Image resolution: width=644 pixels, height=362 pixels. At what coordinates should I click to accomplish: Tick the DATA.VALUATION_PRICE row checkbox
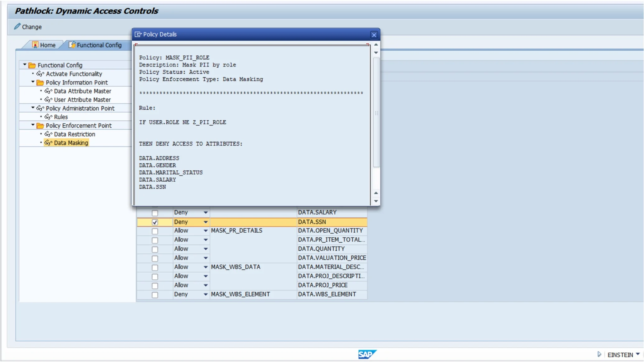(155, 258)
